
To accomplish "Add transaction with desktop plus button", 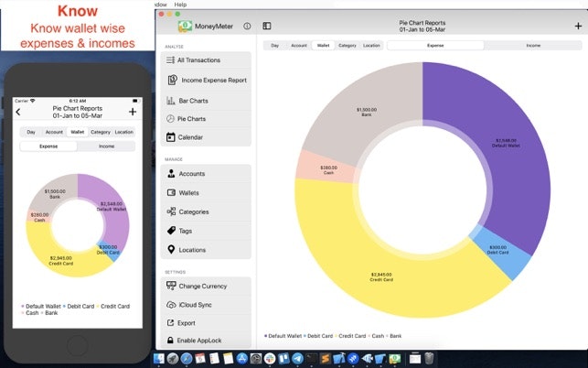I will coord(578,26).
